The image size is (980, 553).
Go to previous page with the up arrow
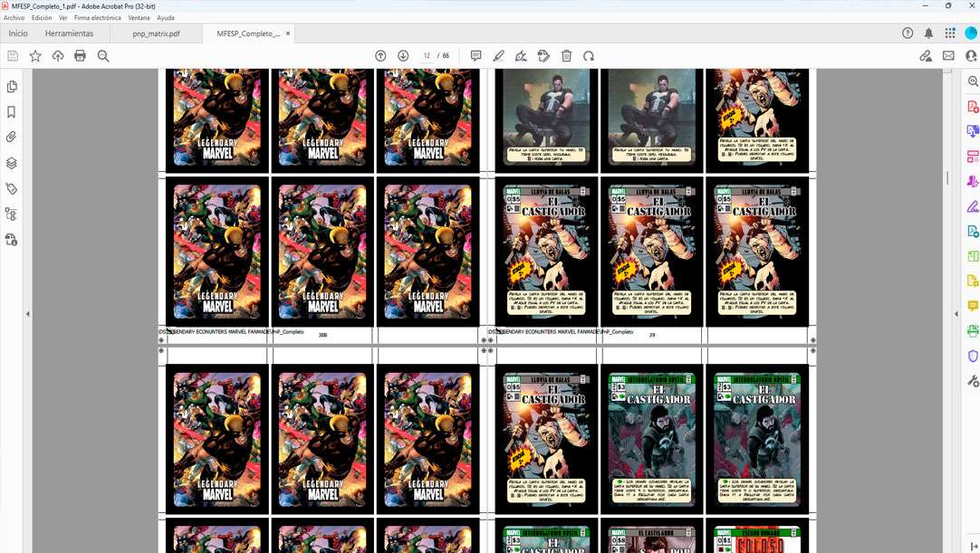click(380, 56)
